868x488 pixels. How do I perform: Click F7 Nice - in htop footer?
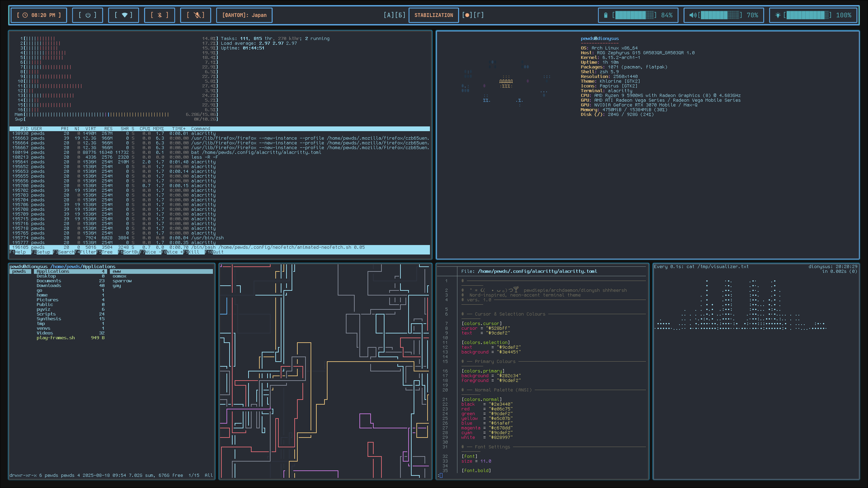[151, 252]
